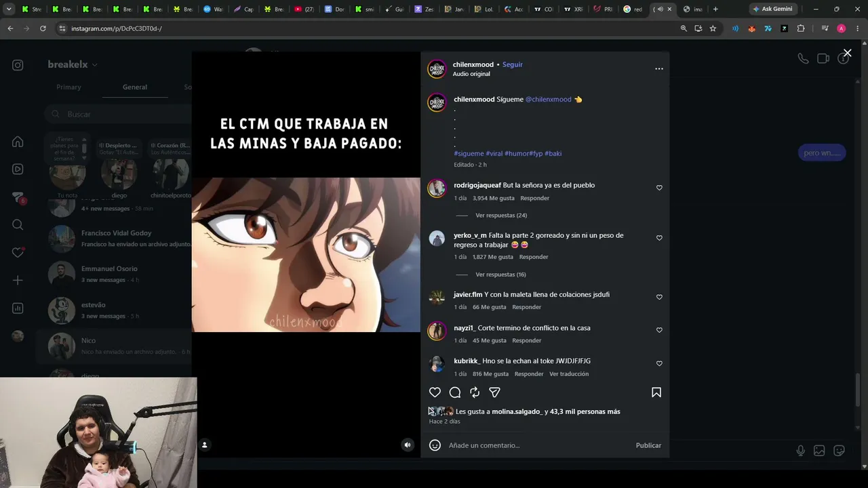The height and width of the screenshot is (488, 868).
Task: Mute or unmute the reel audio
Action: [408, 445]
